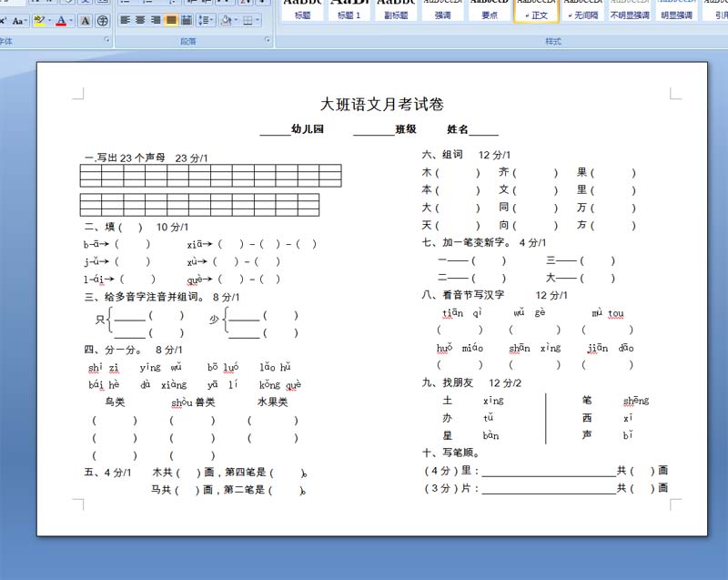The width and height of the screenshot is (728, 580).
Task: Center the paragraph text
Action: tap(140, 20)
